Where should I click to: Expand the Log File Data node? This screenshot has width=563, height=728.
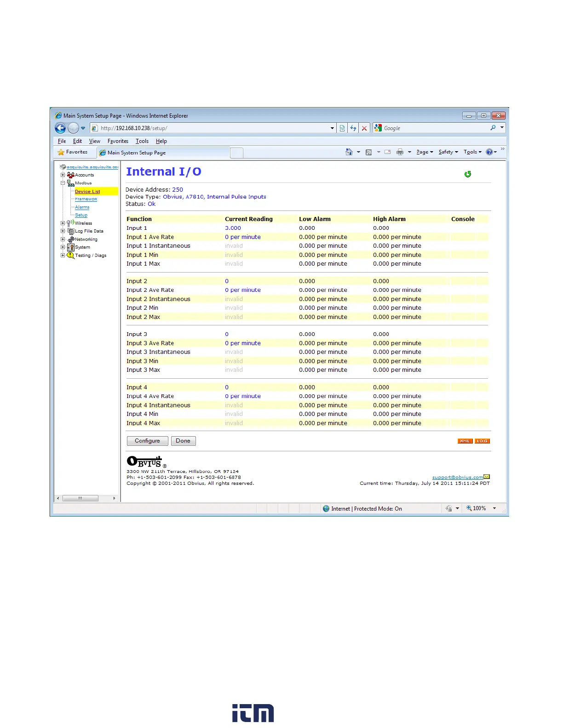tap(63, 231)
